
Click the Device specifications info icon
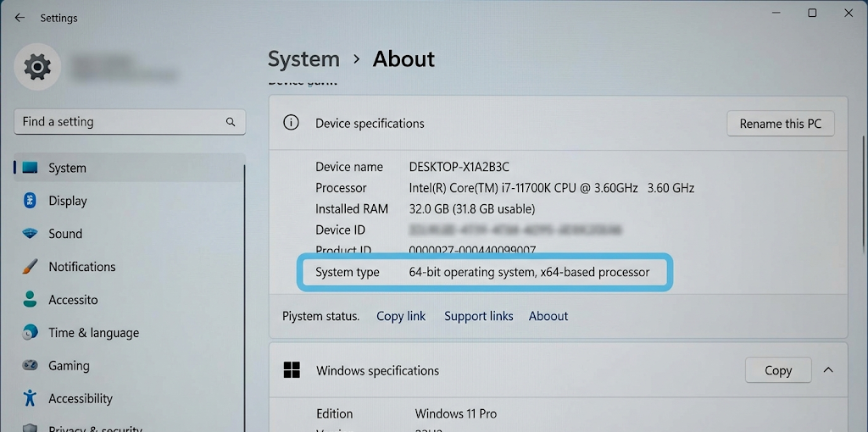coord(292,123)
